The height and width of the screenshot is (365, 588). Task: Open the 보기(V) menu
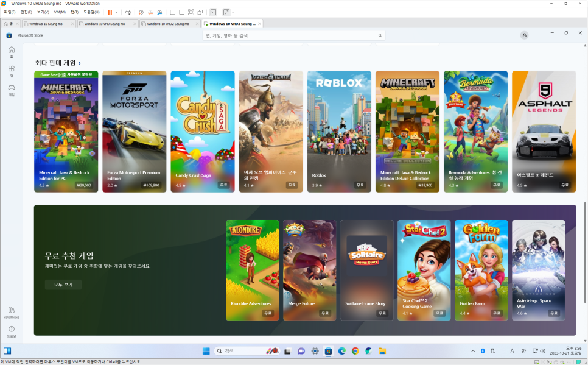tap(43, 12)
